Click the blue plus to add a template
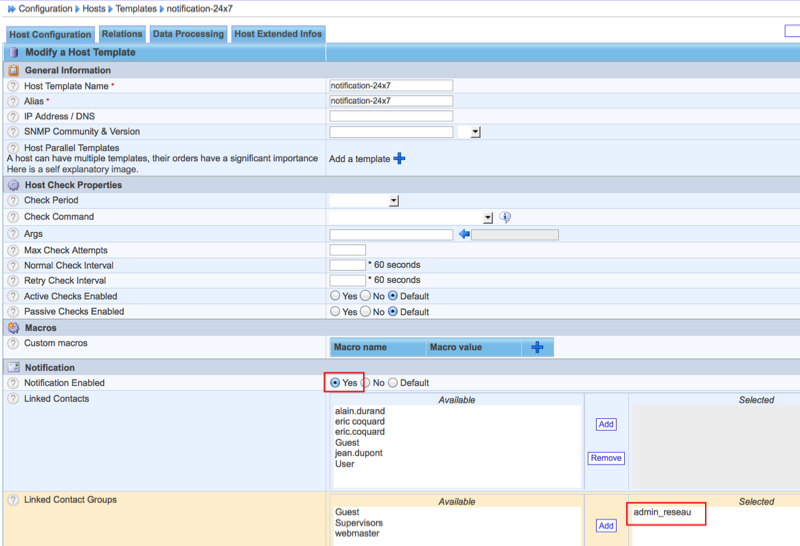Viewport: 800px width, 546px height. tap(399, 158)
